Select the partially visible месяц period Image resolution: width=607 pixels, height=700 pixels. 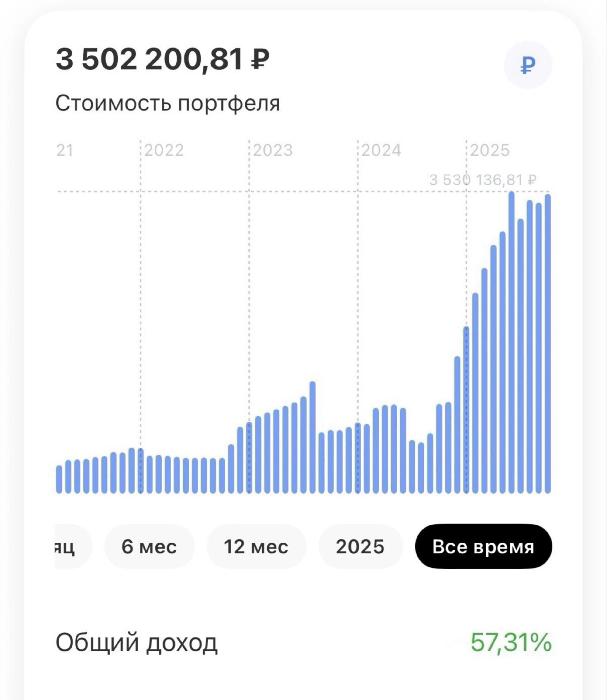coord(73,547)
